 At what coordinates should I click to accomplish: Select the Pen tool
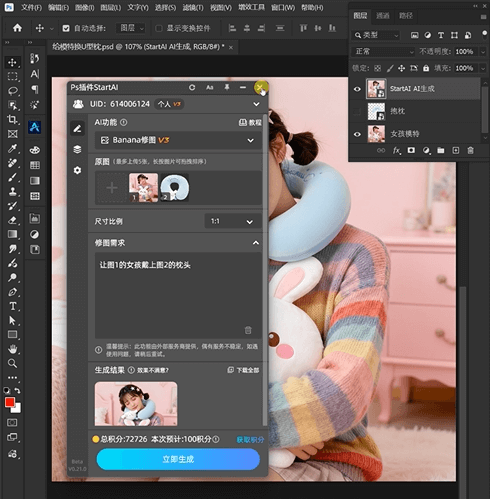12,292
